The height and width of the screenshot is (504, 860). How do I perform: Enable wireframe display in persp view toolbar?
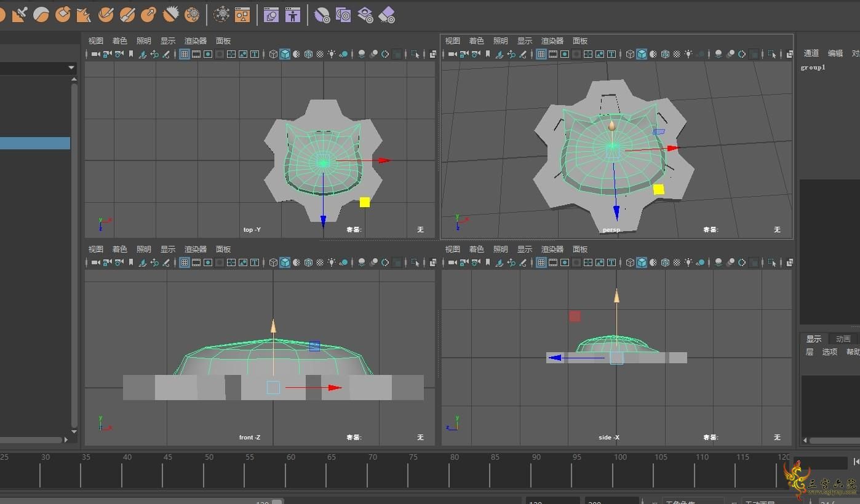pyautogui.click(x=630, y=54)
